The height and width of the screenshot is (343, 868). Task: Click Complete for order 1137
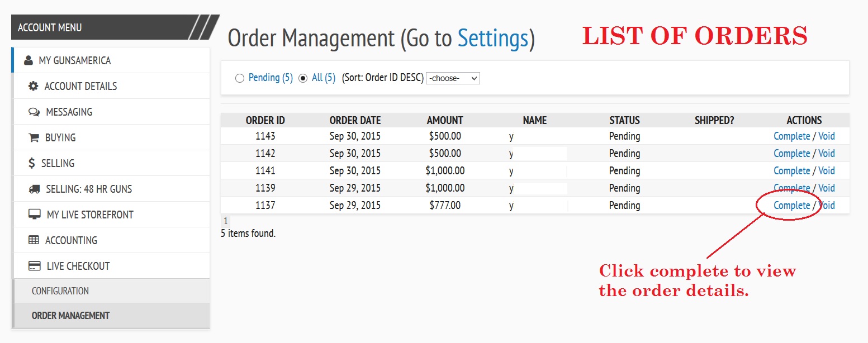point(791,206)
